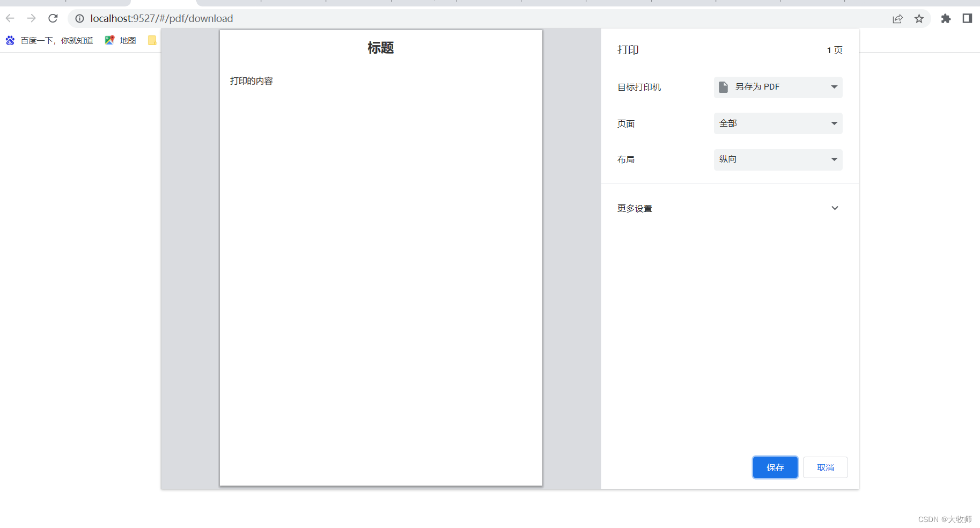980x528 pixels.
Task: Click the forward navigation arrow
Action: click(x=31, y=18)
